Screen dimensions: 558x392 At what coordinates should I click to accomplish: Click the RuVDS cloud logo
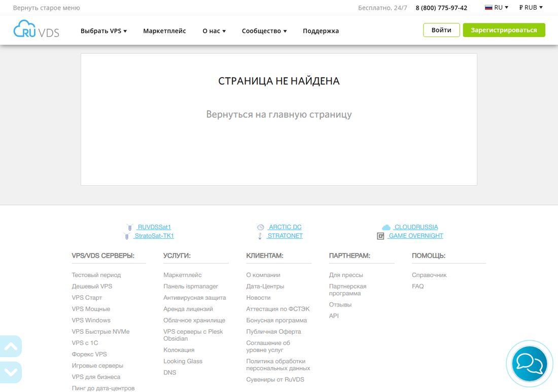point(37,29)
